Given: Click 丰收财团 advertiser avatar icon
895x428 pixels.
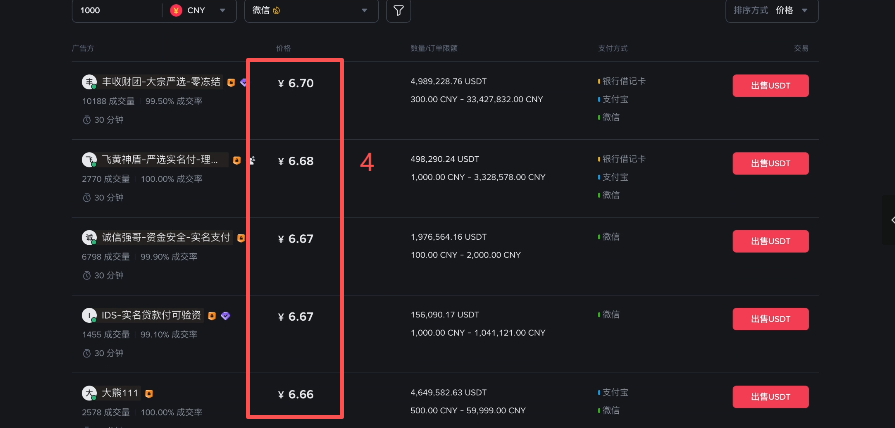Looking at the screenshot, I should pyautogui.click(x=89, y=82).
